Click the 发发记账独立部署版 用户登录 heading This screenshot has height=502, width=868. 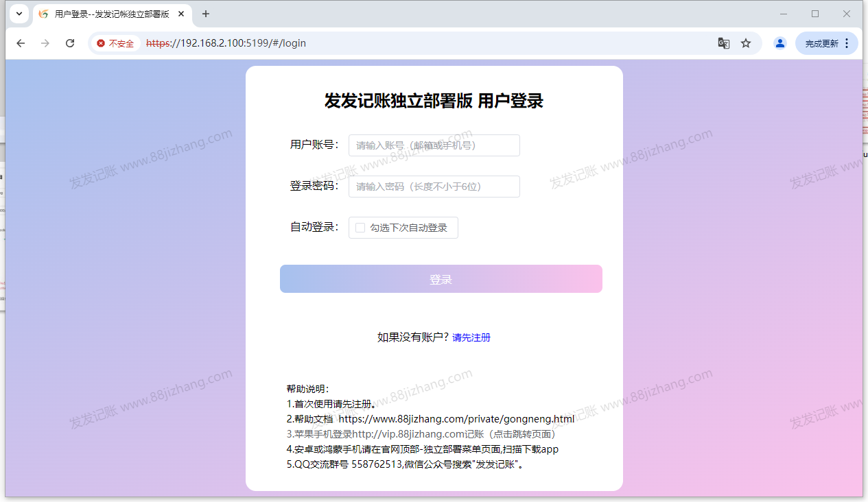(x=434, y=101)
